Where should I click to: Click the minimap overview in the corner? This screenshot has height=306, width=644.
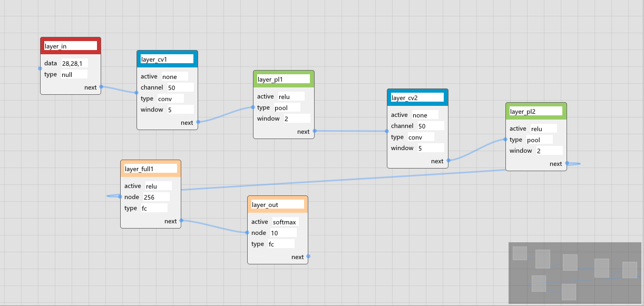[x=575, y=273]
